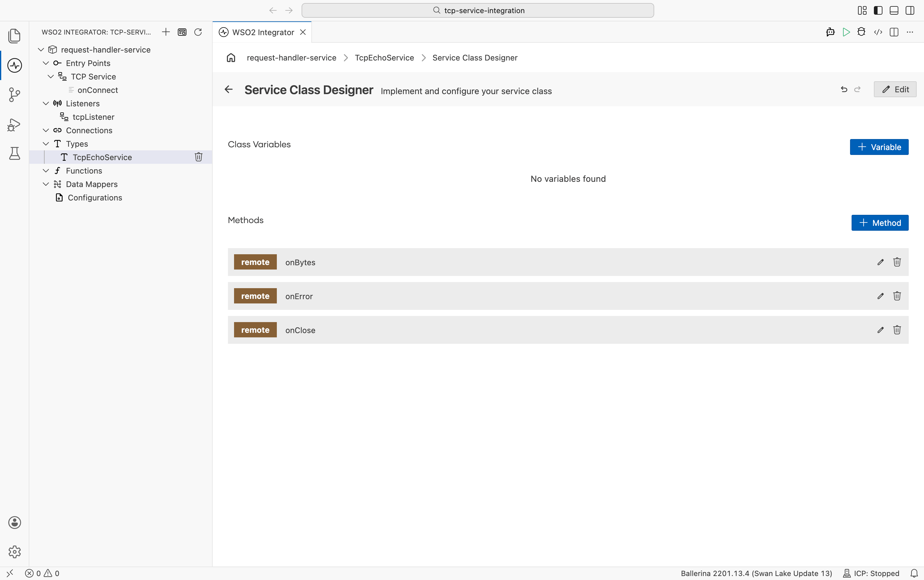
Task: Collapse the TCP Service node
Action: (51, 76)
